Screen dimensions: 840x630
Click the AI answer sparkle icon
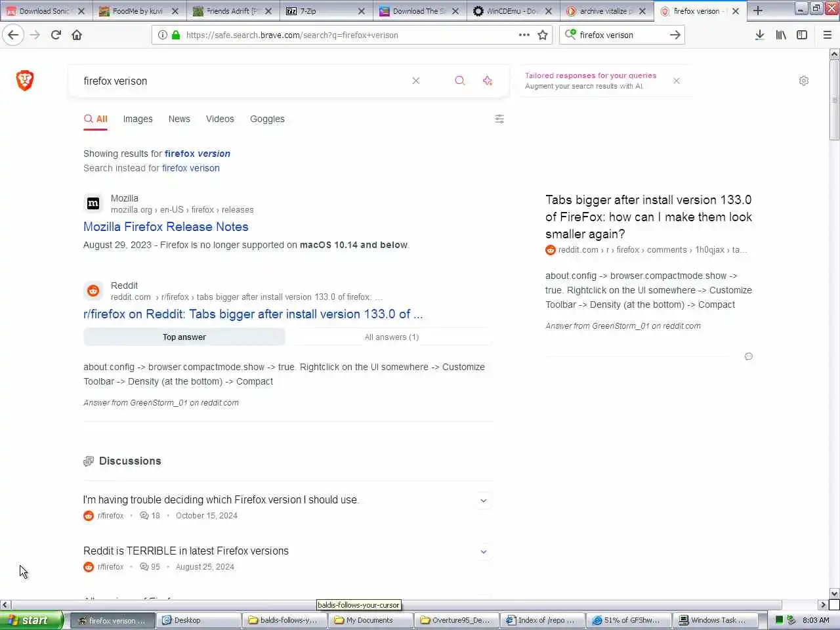pyautogui.click(x=488, y=81)
